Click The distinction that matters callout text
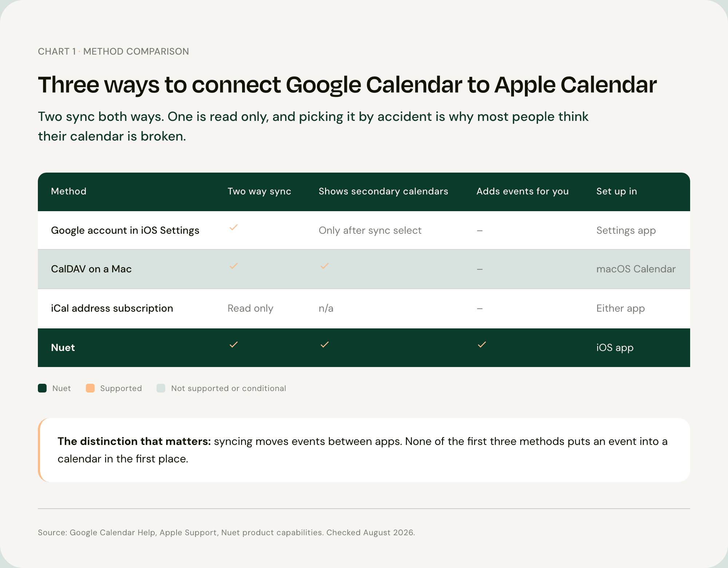728x568 pixels. click(363, 450)
